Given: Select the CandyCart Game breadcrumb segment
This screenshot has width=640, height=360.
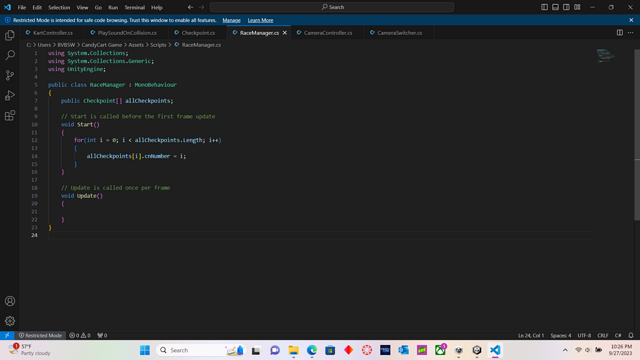Looking at the screenshot, I should (x=102, y=45).
